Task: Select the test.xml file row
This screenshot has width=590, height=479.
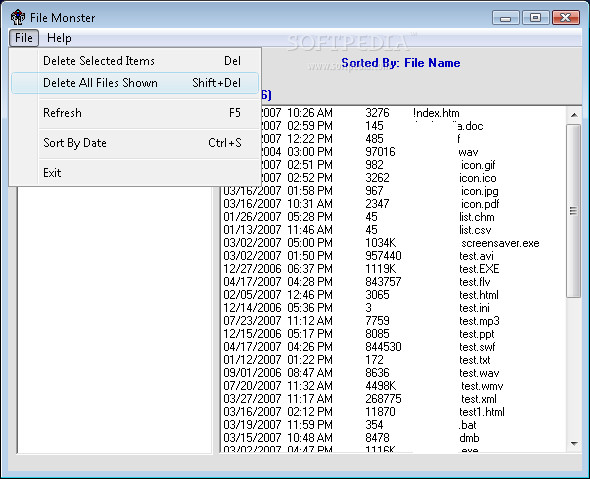Action: coord(393,399)
